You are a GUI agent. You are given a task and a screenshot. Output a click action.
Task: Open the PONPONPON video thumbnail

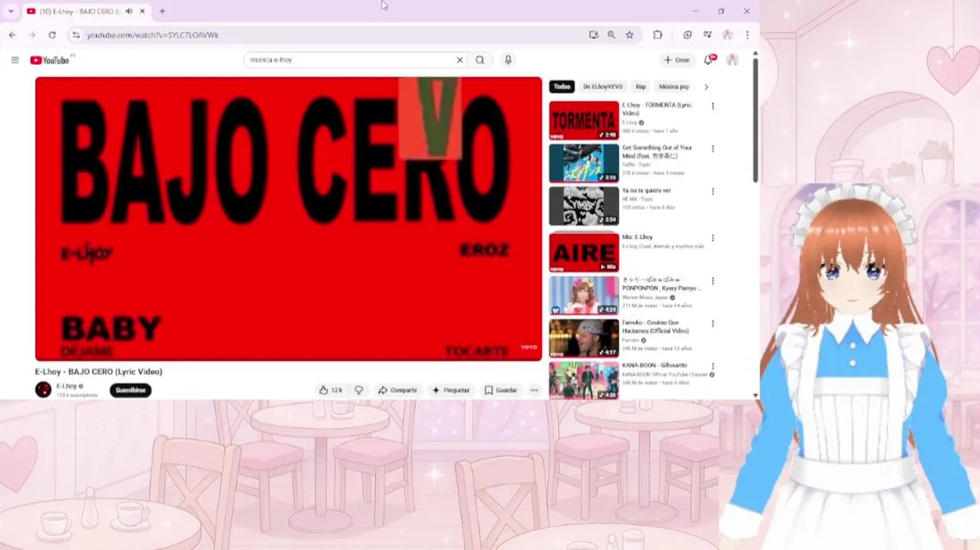584,296
